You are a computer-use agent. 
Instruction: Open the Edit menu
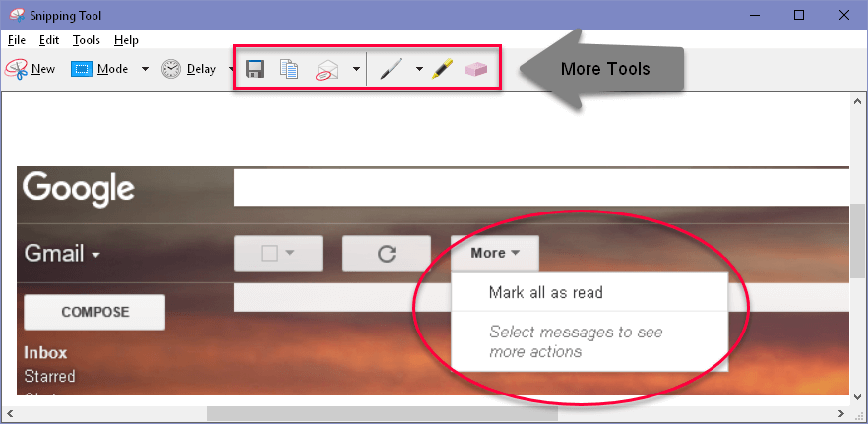(x=49, y=40)
